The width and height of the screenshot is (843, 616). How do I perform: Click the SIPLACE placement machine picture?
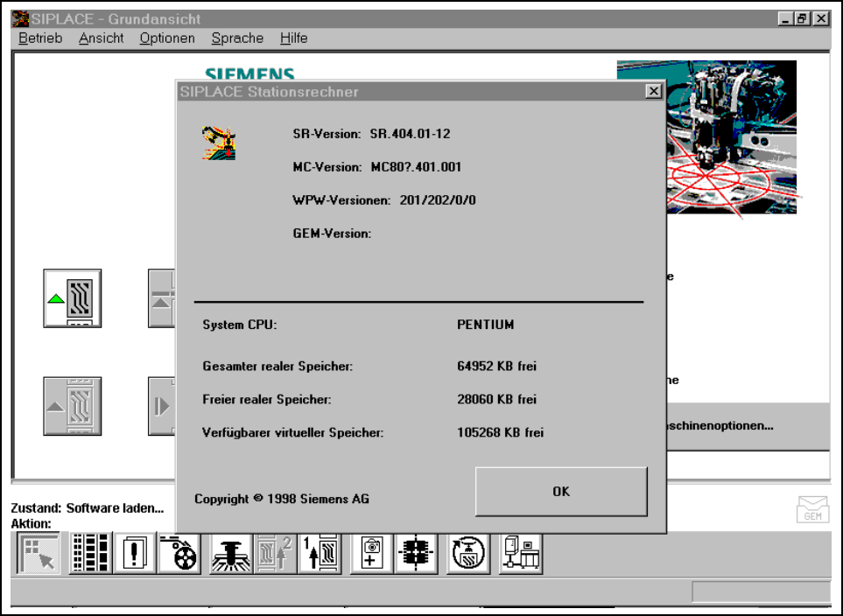(x=732, y=136)
